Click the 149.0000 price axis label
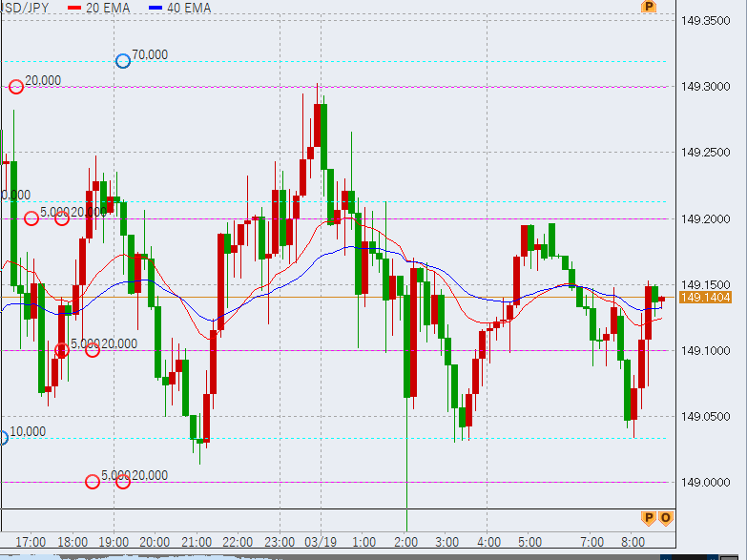Image resolution: width=747 pixels, height=560 pixels. [704, 483]
